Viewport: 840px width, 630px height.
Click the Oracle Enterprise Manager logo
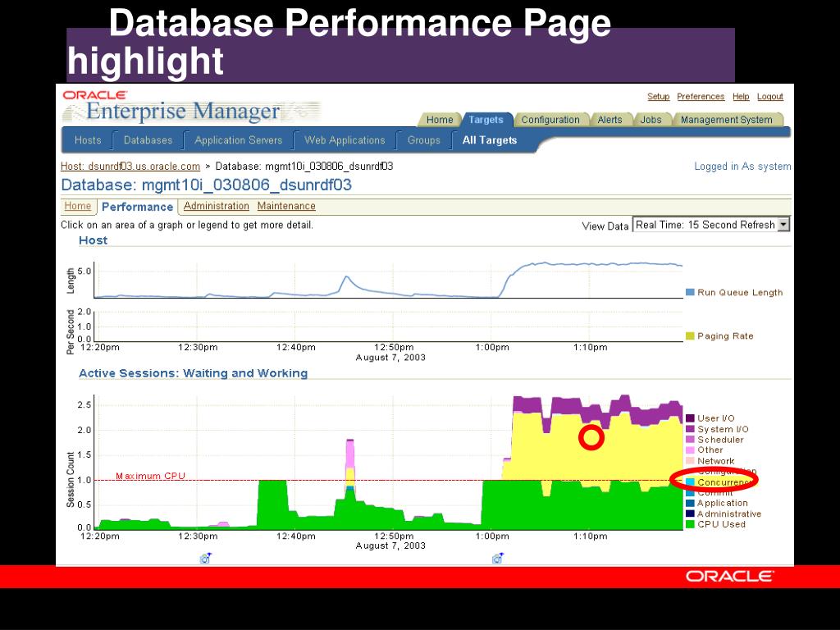pos(190,107)
